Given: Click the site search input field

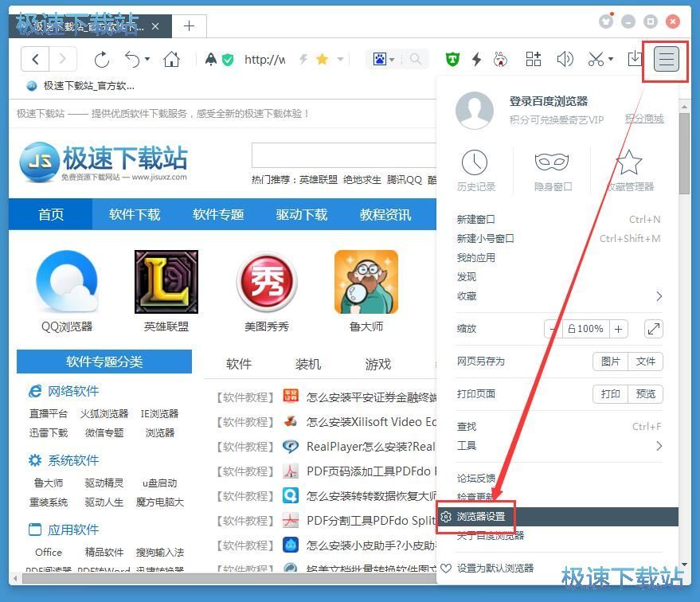Looking at the screenshot, I should (344, 155).
